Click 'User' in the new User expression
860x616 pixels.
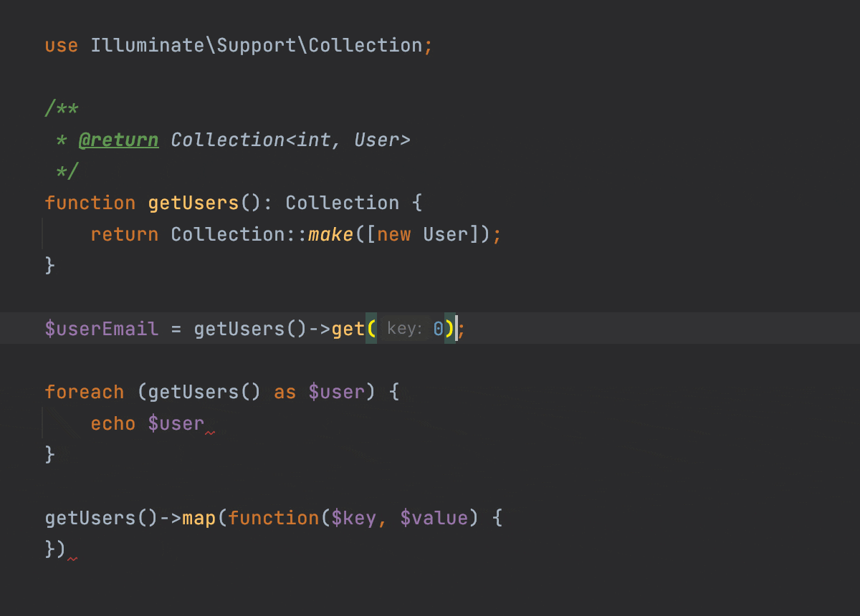point(445,234)
